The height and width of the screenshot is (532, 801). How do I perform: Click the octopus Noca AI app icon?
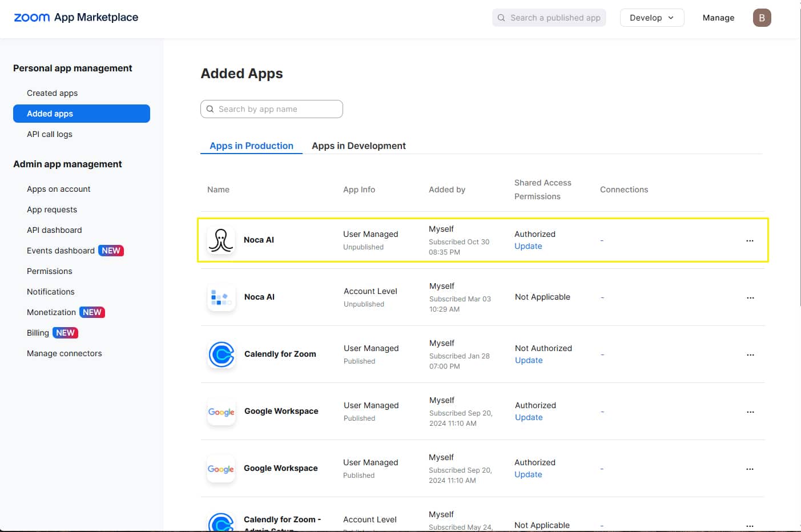[221, 240]
